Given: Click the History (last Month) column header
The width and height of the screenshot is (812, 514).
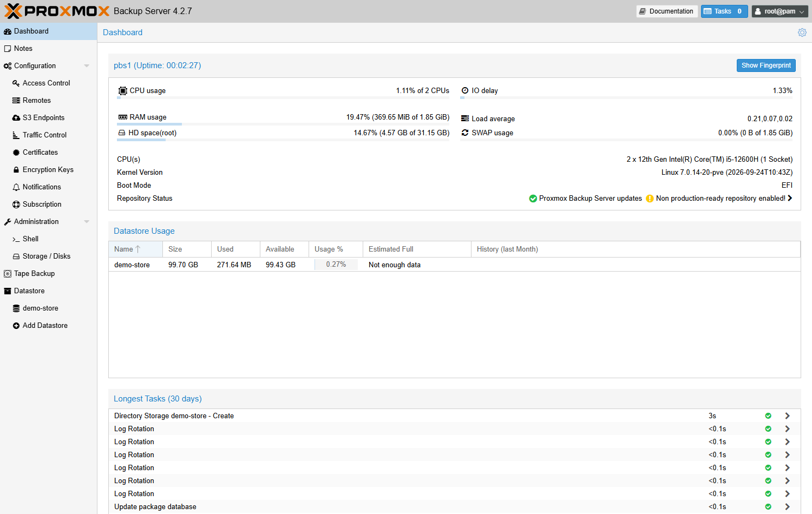Looking at the screenshot, I should click(636, 249).
